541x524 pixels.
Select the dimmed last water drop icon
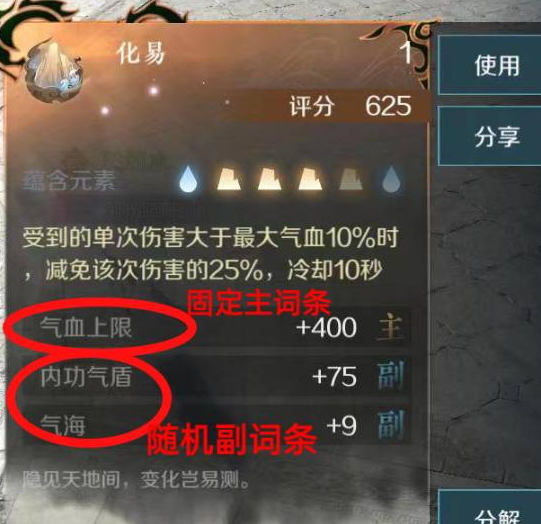click(x=392, y=179)
